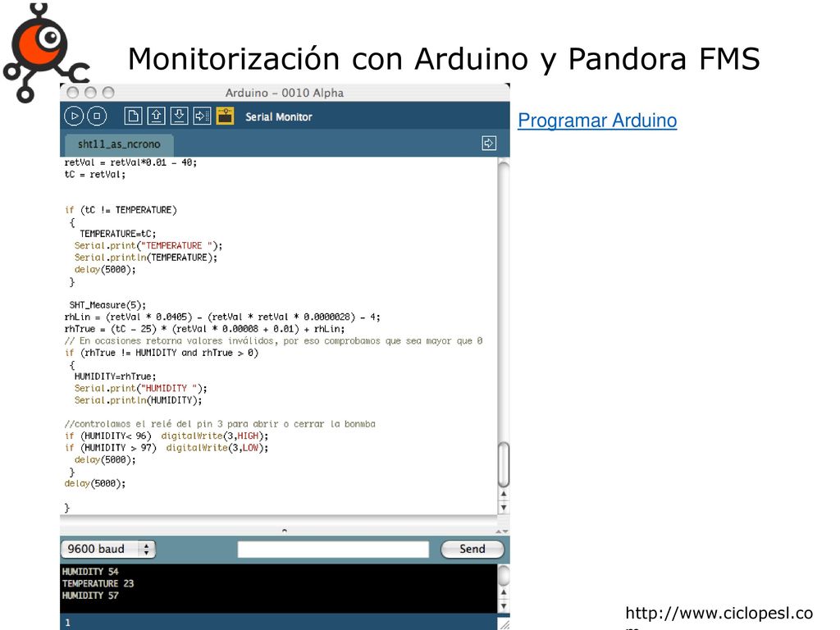The width and height of the screenshot is (840, 630).
Task: Click "TEMPERATURE 23" in the serial console
Action: click(x=98, y=584)
